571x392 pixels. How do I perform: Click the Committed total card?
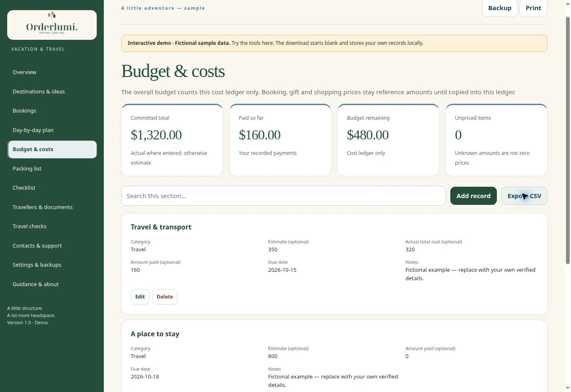(172, 140)
